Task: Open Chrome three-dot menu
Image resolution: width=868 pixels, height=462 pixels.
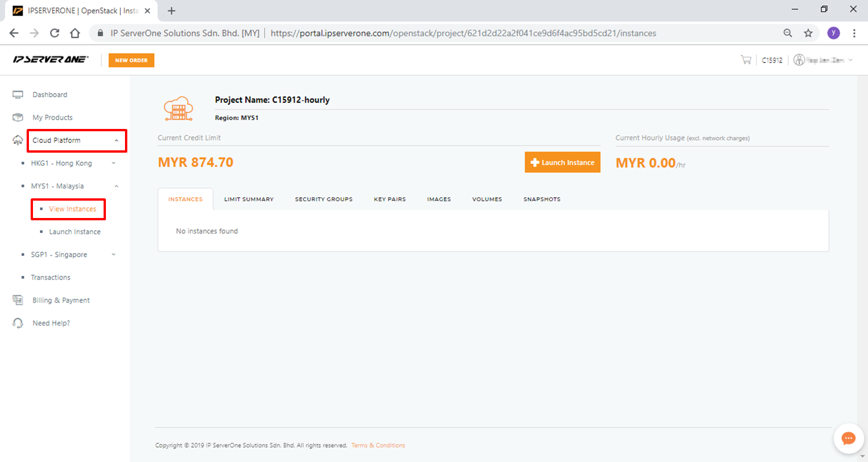Action: pos(854,33)
